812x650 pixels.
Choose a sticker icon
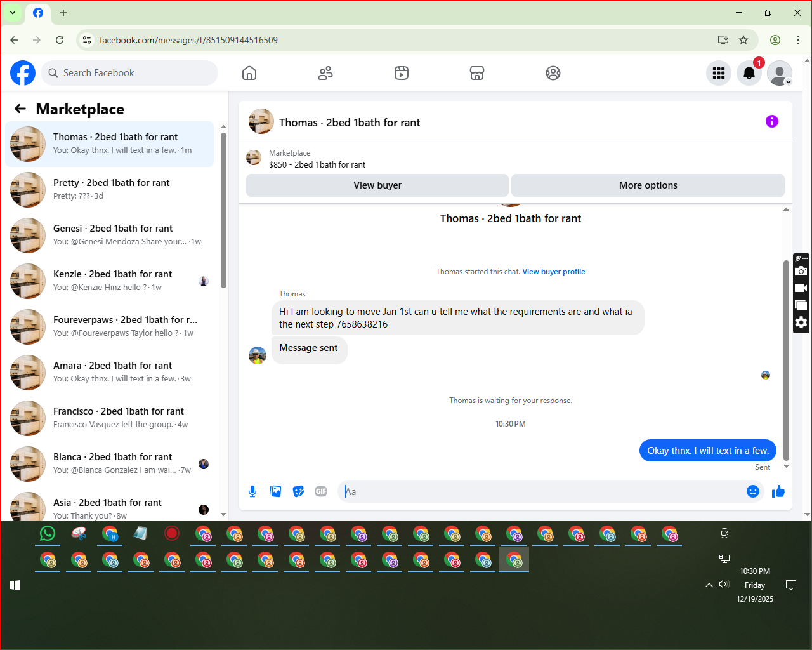[298, 491]
